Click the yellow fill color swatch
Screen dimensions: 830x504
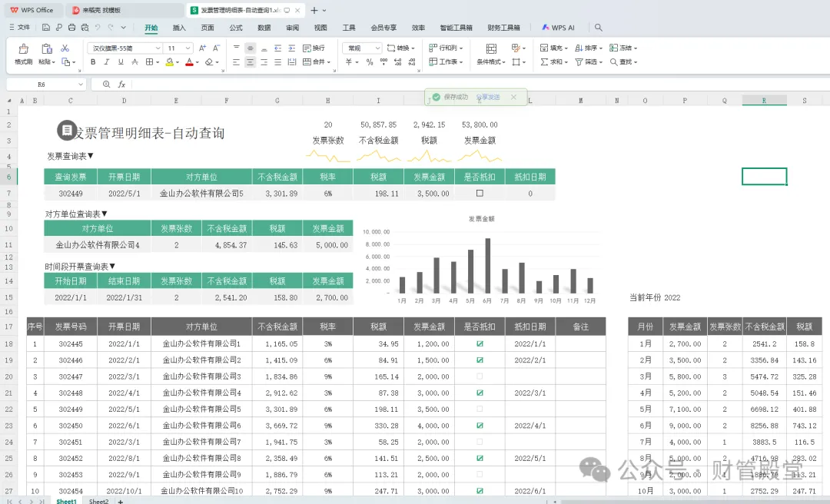(x=169, y=62)
